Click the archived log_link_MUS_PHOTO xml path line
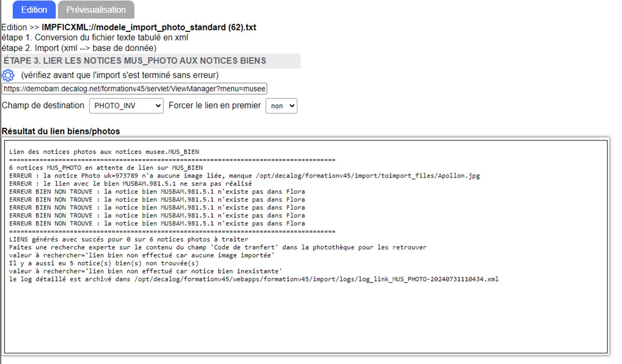 coord(253,279)
